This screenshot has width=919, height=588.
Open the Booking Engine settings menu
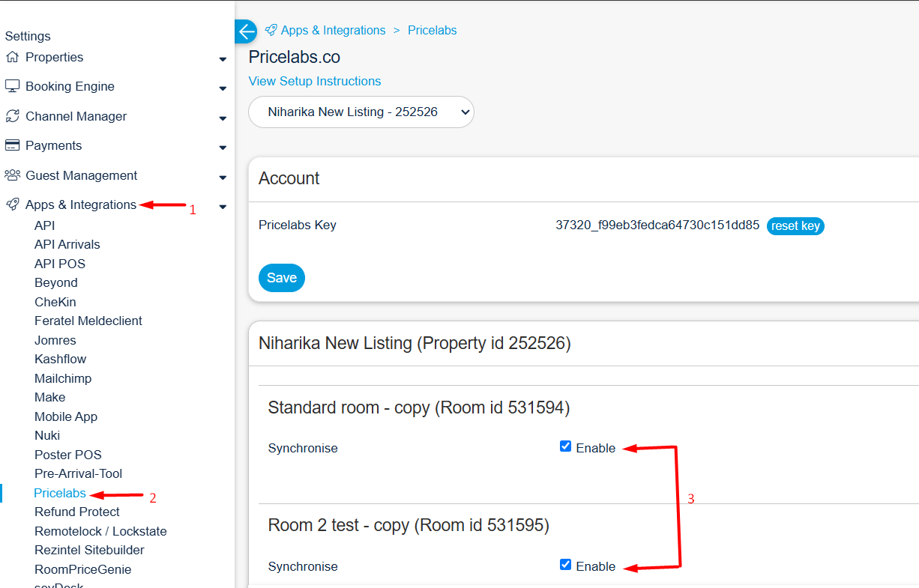70,86
